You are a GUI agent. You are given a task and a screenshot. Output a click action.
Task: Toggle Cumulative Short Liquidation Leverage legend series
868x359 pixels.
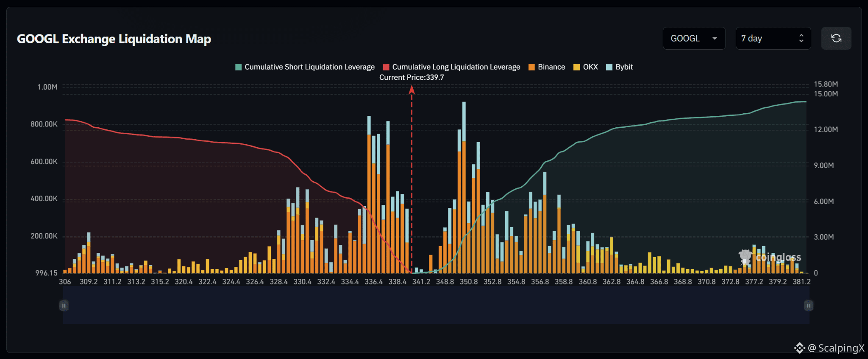tap(305, 67)
